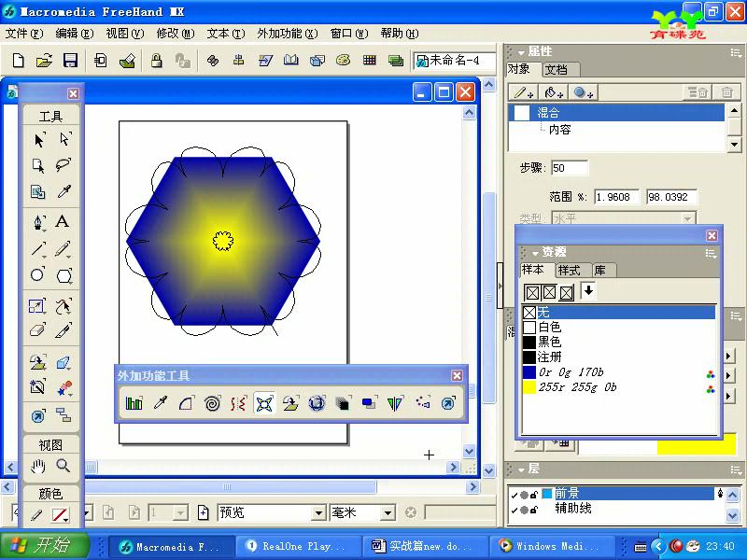747x560 pixels.
Task: Select the Ellipse tool
Action: pos(37,274)
